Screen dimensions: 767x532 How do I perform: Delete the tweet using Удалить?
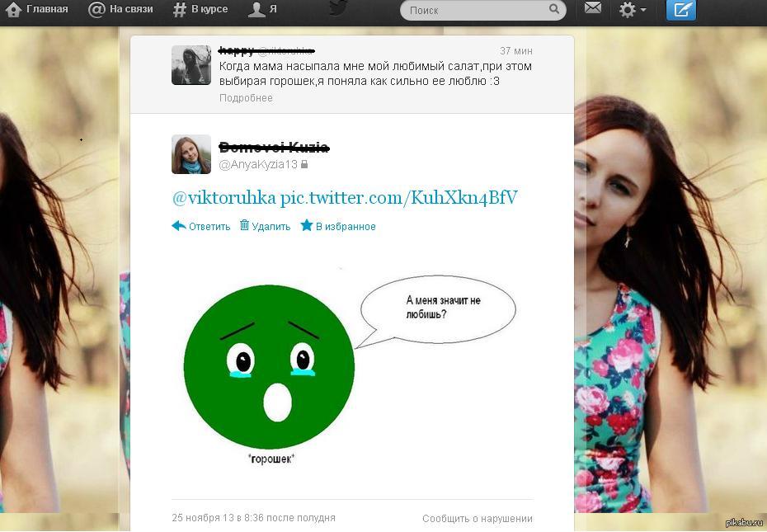point(265,227)
